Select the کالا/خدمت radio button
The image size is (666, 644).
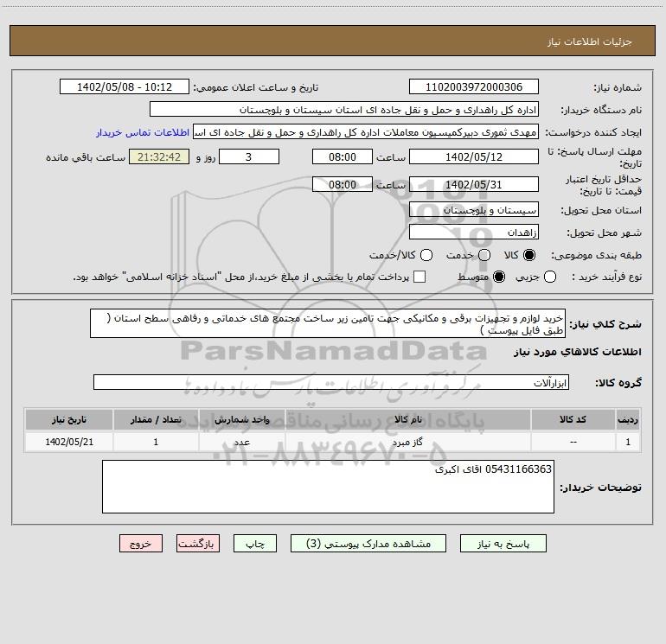426,255
